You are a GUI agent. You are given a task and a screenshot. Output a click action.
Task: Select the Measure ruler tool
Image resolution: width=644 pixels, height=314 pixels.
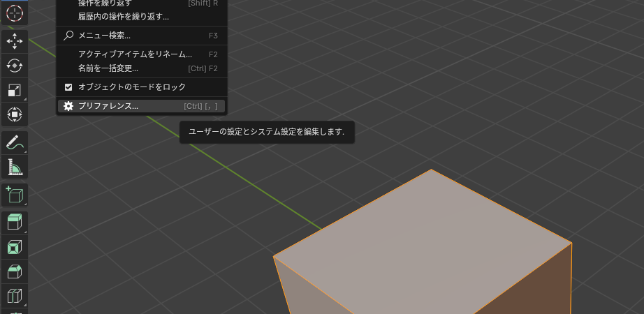[15, 167]
